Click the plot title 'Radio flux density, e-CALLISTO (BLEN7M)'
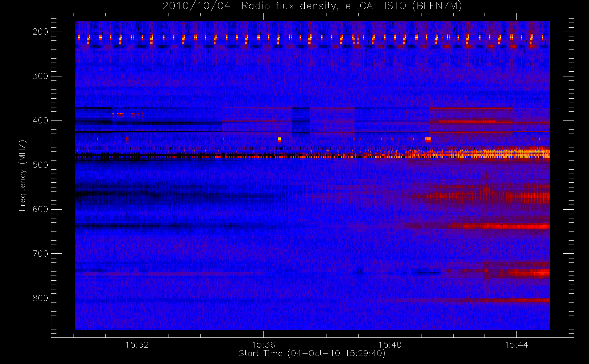Screen dimensions: 589x364 click(x=352, y=6)
